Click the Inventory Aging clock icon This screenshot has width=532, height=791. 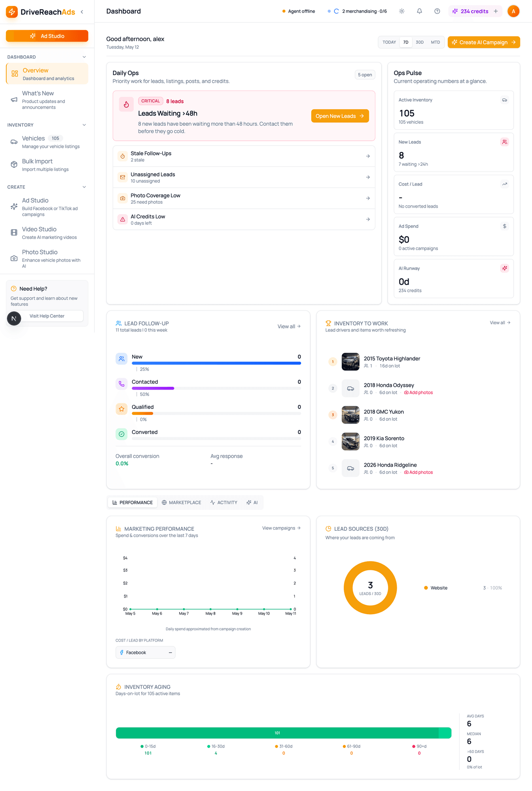pyautogui.click(x=118, y=687)
